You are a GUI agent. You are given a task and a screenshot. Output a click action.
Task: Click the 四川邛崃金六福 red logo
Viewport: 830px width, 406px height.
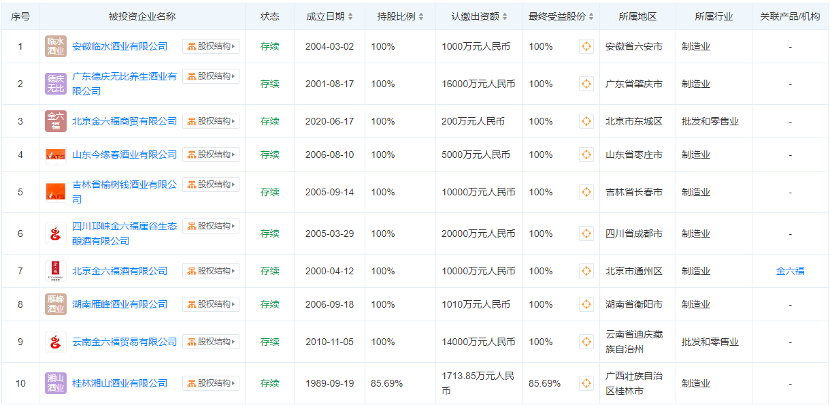point(56,233)
